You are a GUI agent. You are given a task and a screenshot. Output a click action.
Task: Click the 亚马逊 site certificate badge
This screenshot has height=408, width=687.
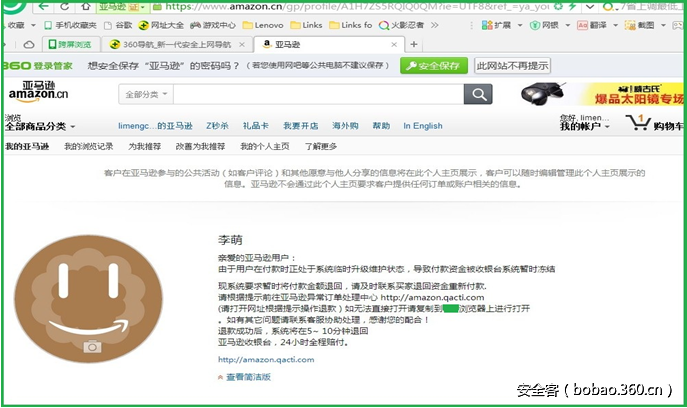coord(121,7)
